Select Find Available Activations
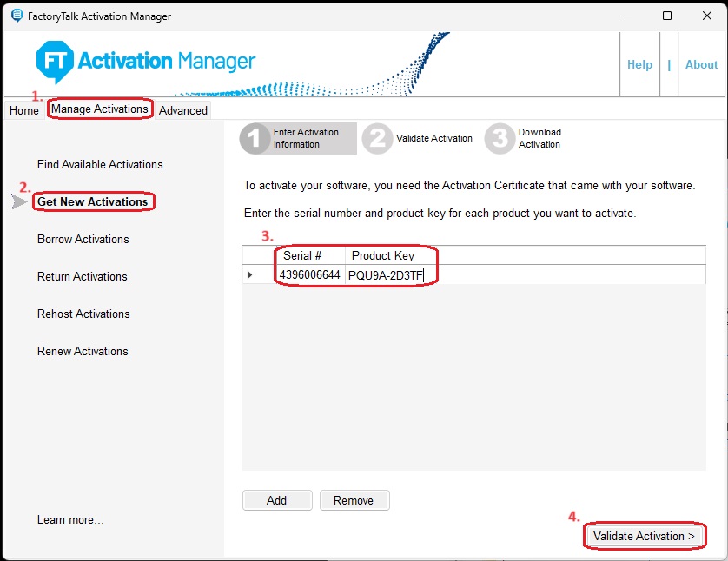 (x=100, y=164)
